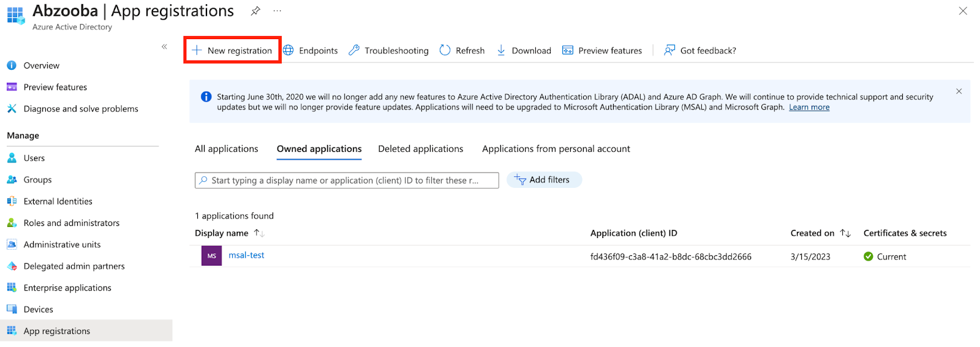Image resolution: width=980 pixels, height=347 pixels.
Task: Dismiss the ADAL deprecation banner
Action: 959,91
